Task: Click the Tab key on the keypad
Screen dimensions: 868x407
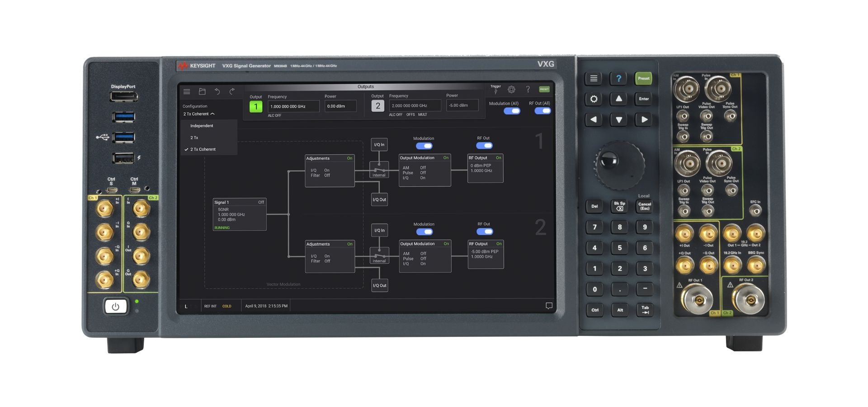Action: [x=645, y=310]
